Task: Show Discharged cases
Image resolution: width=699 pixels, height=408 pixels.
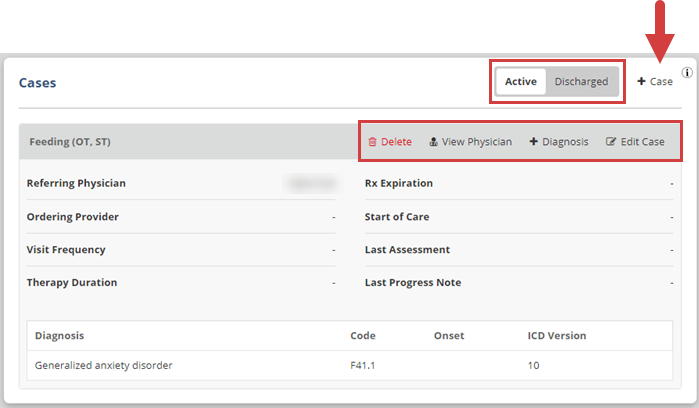Action: pyautogui.click(x=581, y=82)
